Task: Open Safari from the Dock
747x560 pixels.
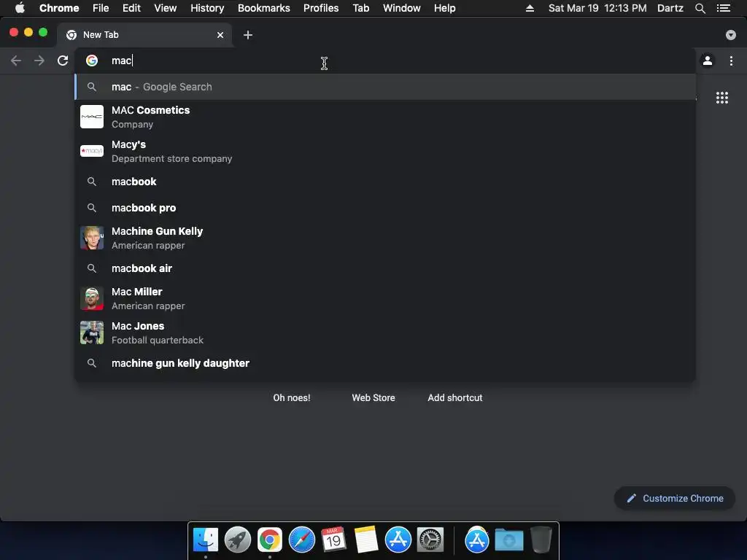Action: 302,540
